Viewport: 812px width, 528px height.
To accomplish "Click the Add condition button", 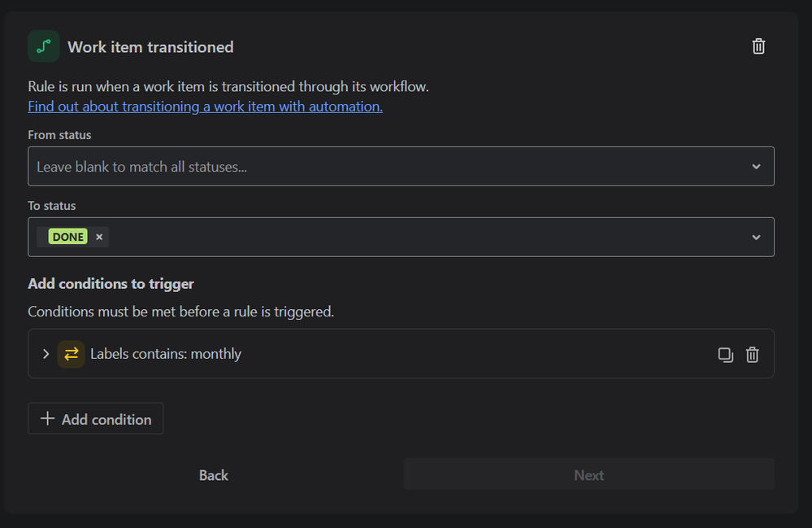I will [95, 419].
